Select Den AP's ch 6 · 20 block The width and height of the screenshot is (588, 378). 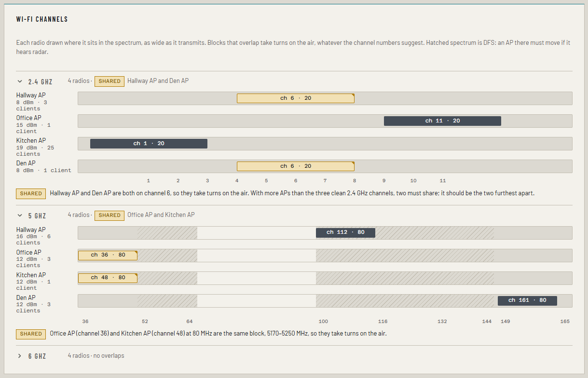pyautogui.click(x=296, y=166)
